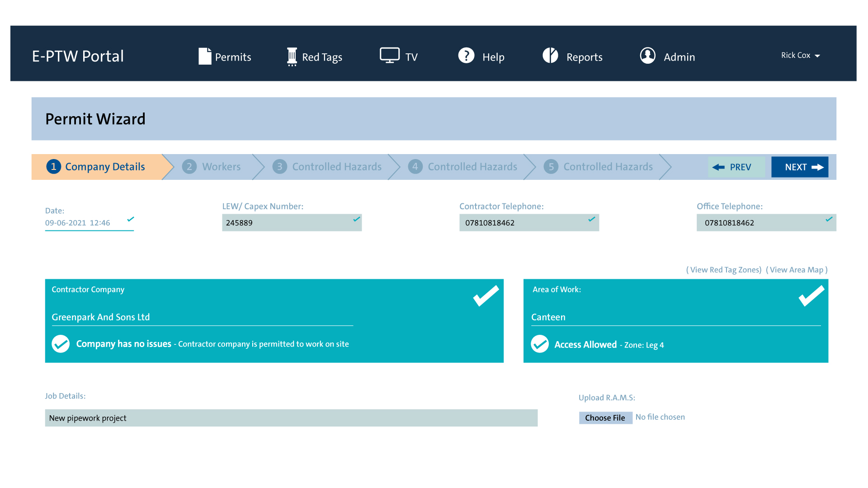The width and height of the screenshot is (868, 488).
Task: Click the step 2 number circle
Action: pos(189,166)
